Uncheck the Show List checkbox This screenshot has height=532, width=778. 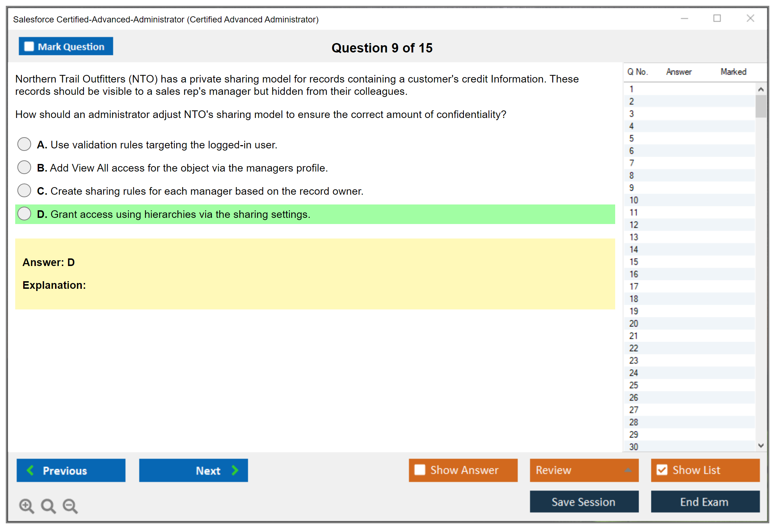(662, 470)
